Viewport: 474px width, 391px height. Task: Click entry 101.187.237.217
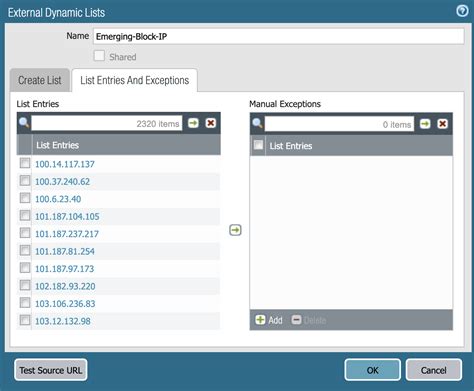67,234
